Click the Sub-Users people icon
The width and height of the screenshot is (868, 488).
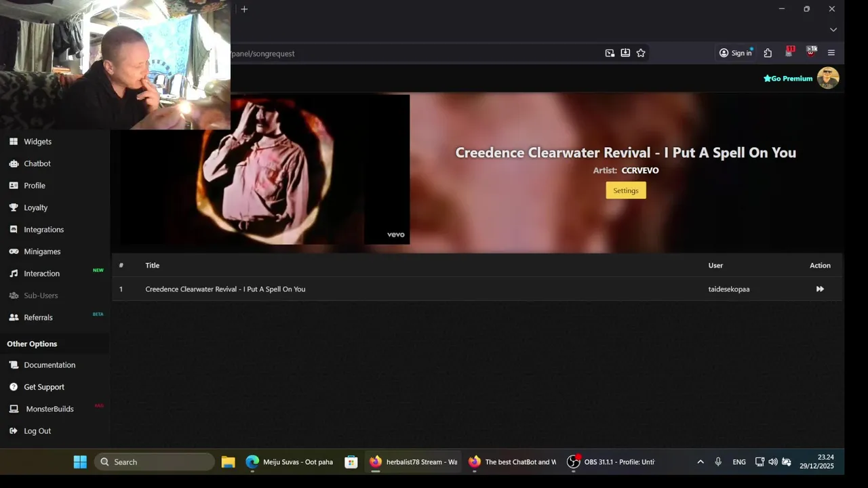coord(14,296)
